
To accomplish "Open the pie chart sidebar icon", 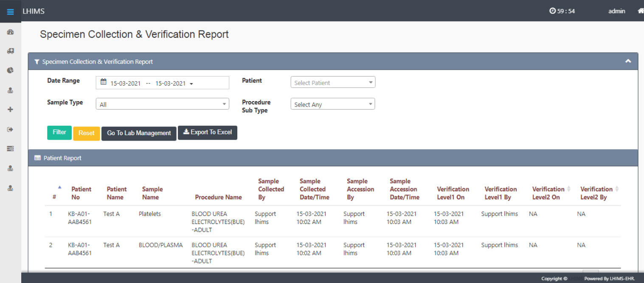I will [11, 71].
